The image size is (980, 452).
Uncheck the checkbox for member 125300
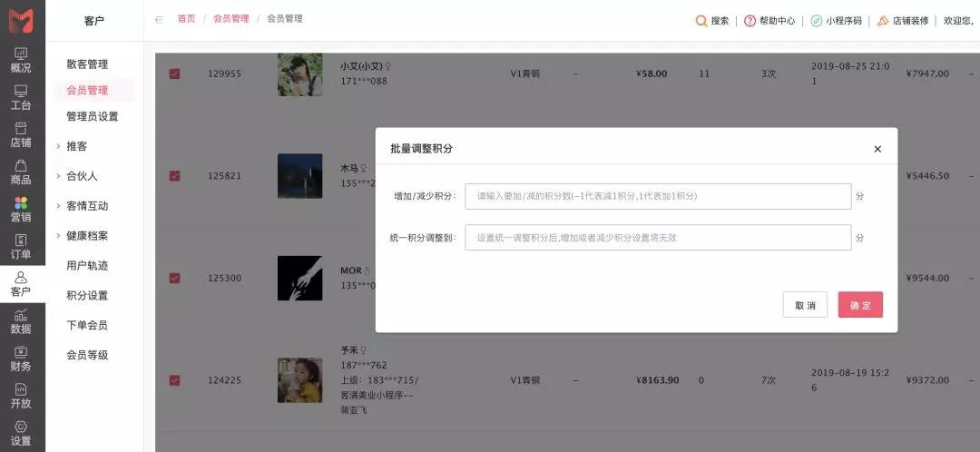(x=175, y=279)
